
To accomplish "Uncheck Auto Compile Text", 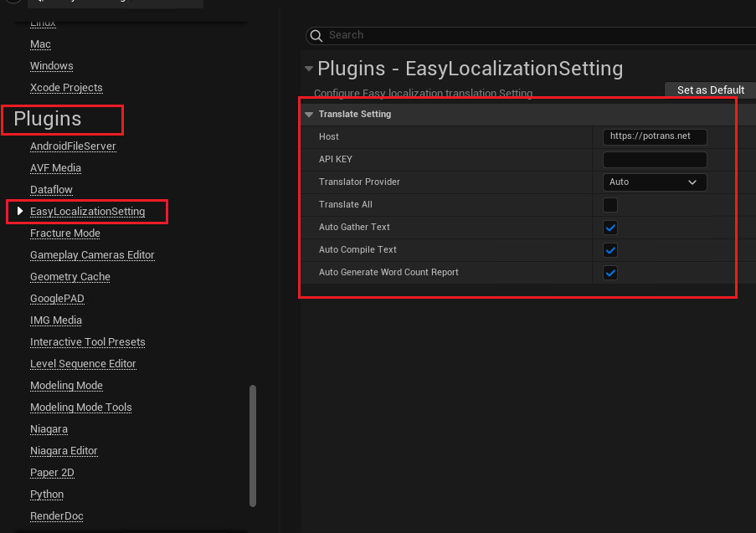I will point(610,250).
